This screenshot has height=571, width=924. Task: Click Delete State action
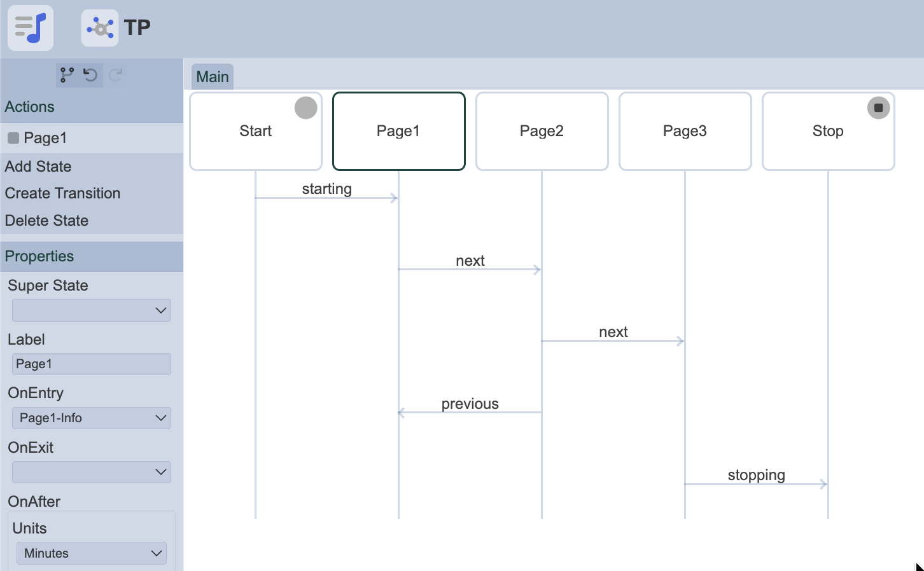pyautogui.click(x=46, y=221)
